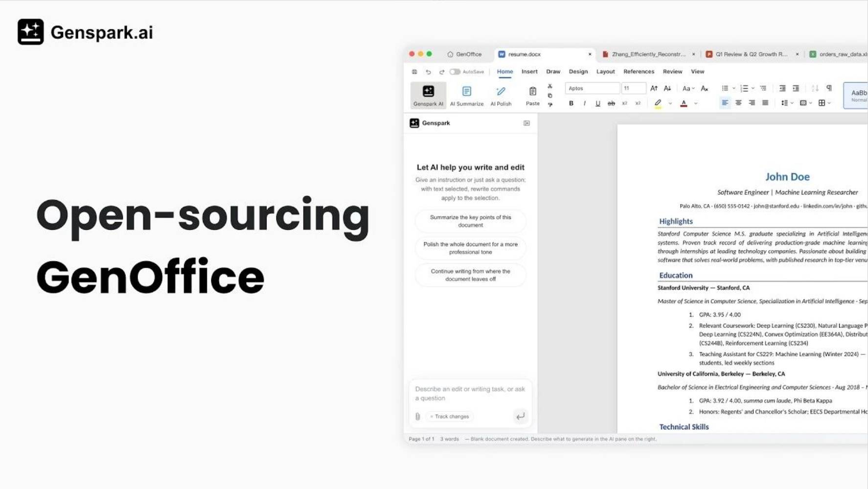Sort the selected paragraphs

(815, 89)
